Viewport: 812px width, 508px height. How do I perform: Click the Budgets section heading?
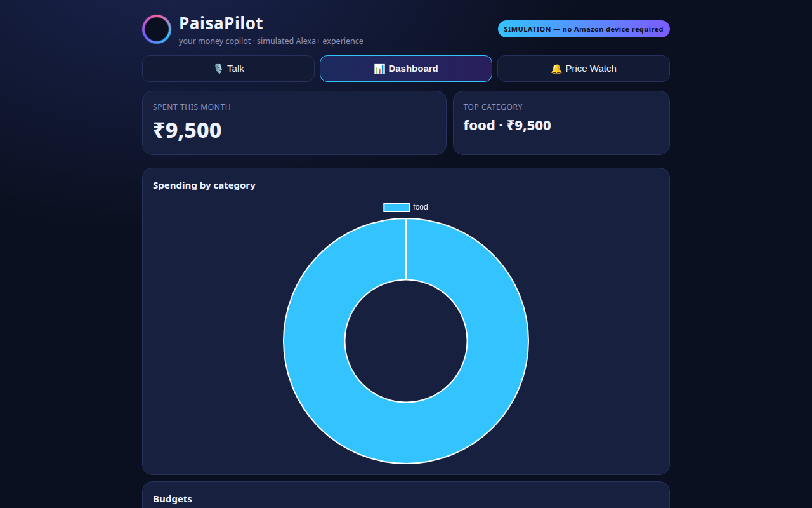pyautogui.click(x=173, y=499)
